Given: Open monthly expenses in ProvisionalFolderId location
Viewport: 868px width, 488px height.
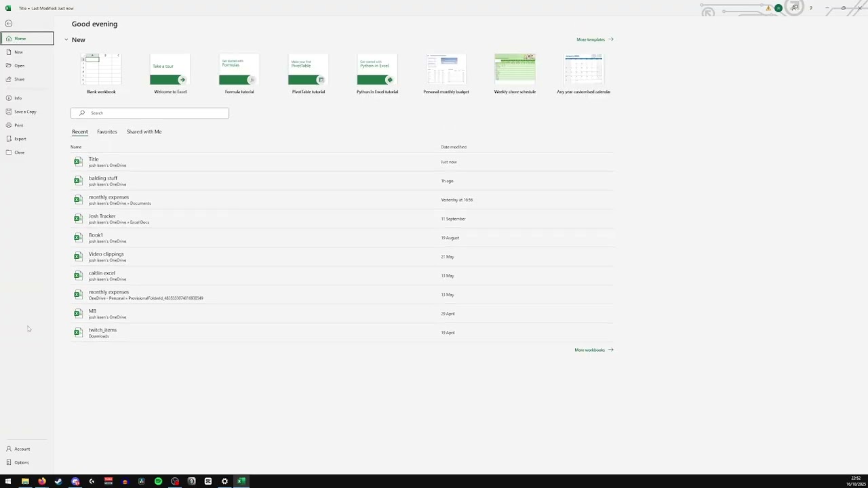Looking at the screenshot, I should tap(342, 295).
